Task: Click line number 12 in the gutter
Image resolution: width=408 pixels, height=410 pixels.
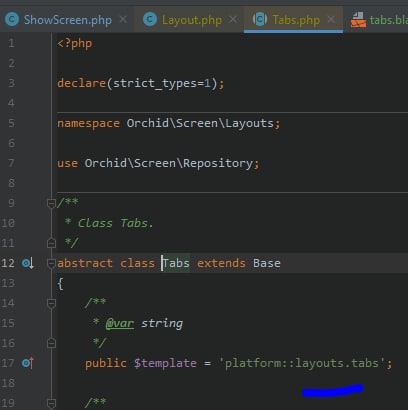Action: pyautogui.click(x=8, y=263)
